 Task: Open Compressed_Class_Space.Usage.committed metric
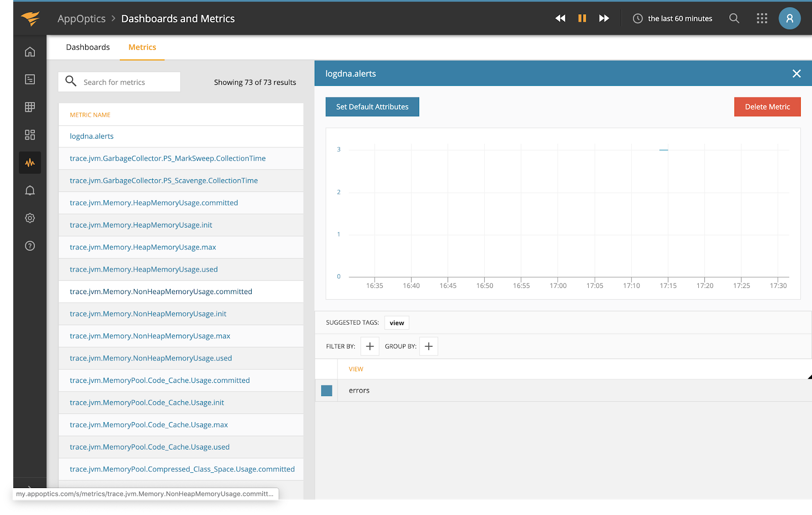pos(182,469)
